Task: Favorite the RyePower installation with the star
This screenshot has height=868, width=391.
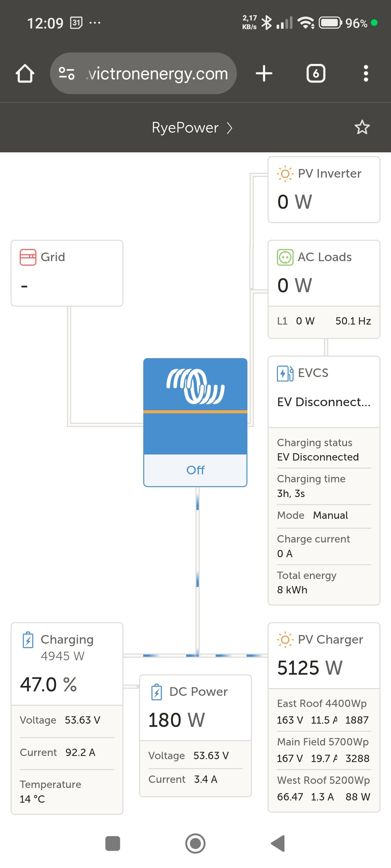Action: [362, 127]
